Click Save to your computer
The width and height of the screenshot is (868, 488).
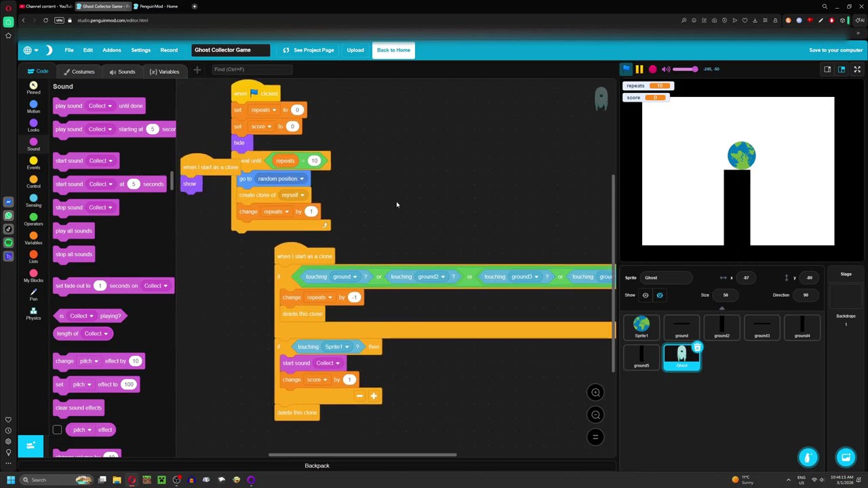click(835, 50)
